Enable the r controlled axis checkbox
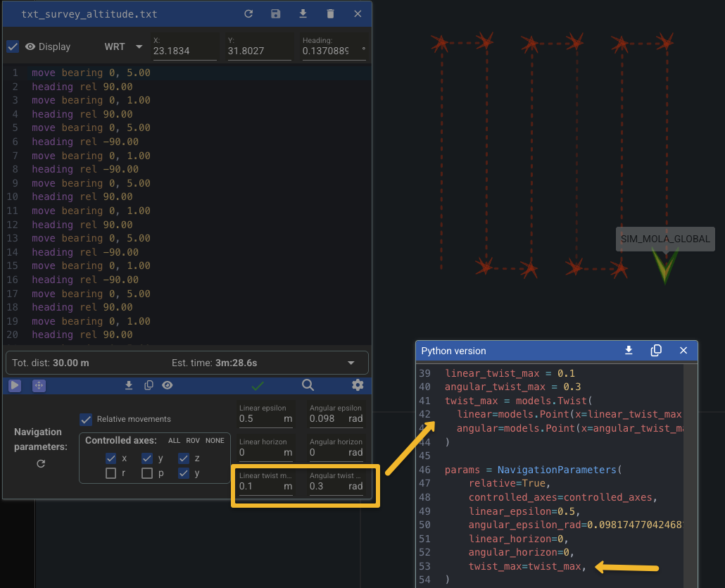The width and height of the screenshot is (725, 588). pyautogui.click(x=111, y=473)
